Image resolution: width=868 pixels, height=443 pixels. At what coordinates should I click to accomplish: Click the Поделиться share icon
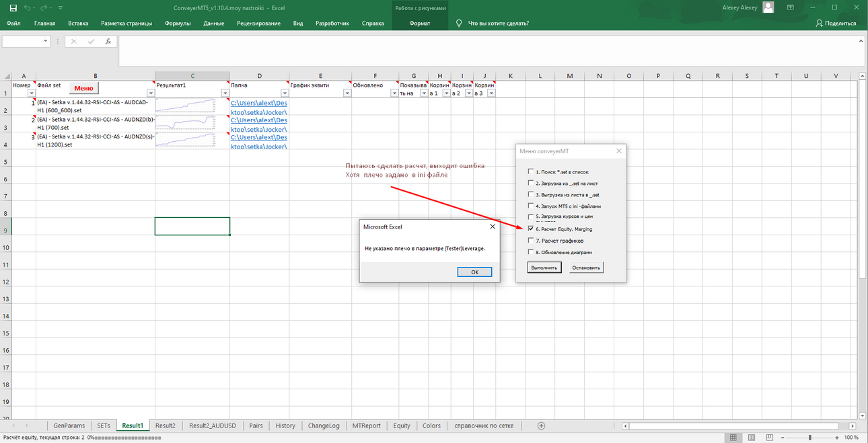point(819,23)
